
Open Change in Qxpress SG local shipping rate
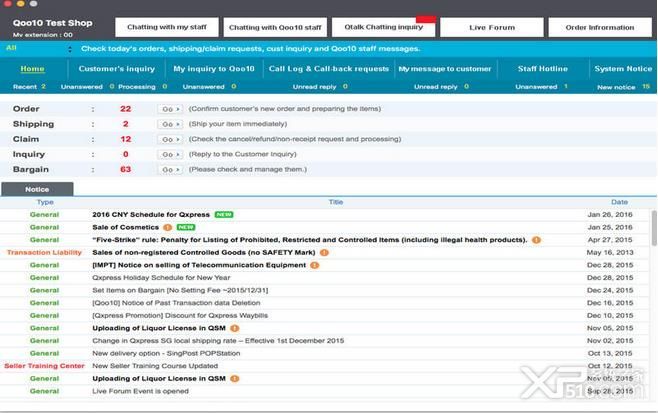tap(218, 341)
